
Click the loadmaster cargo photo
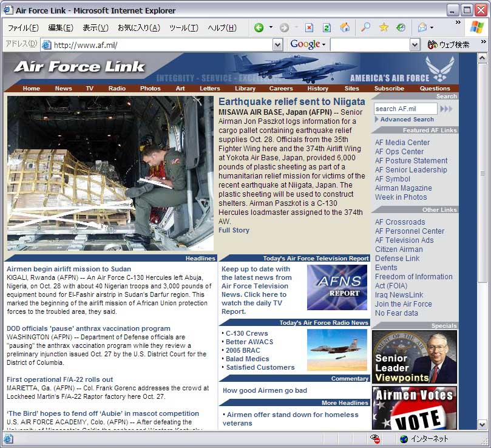click(x=110, y=173)
